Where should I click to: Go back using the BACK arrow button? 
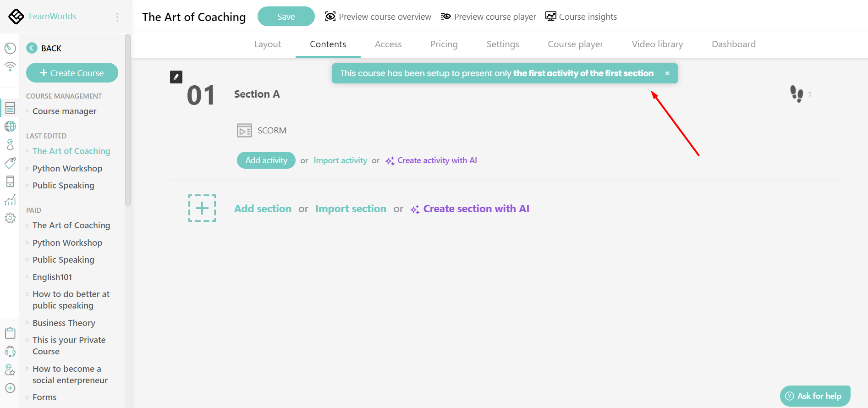coord(32,48)
